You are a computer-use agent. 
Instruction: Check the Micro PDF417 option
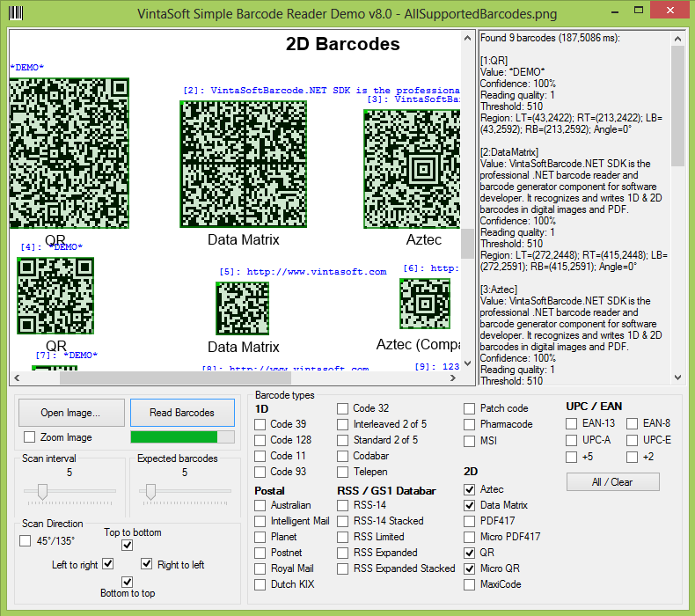pyautogui.click(x=470, y=537)
